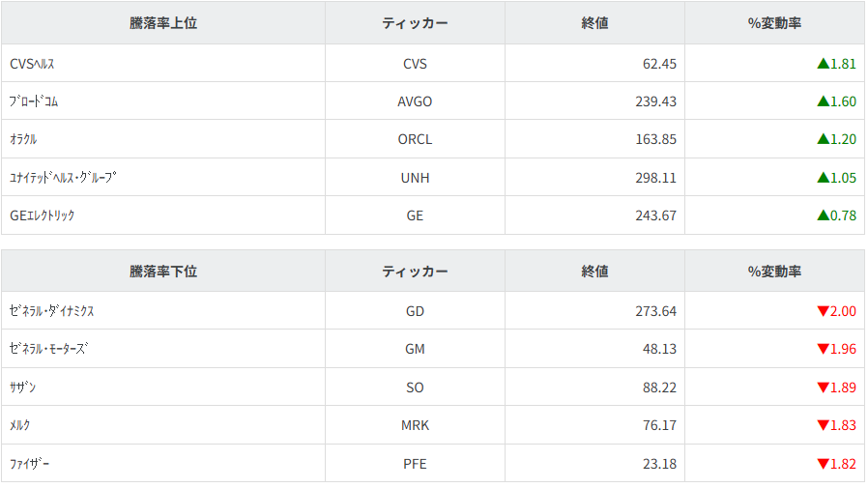Open the CVSヘルス stock link
The height and width of the screenshot is (488, 868).
pyautogui.click(x=32, y=64)
